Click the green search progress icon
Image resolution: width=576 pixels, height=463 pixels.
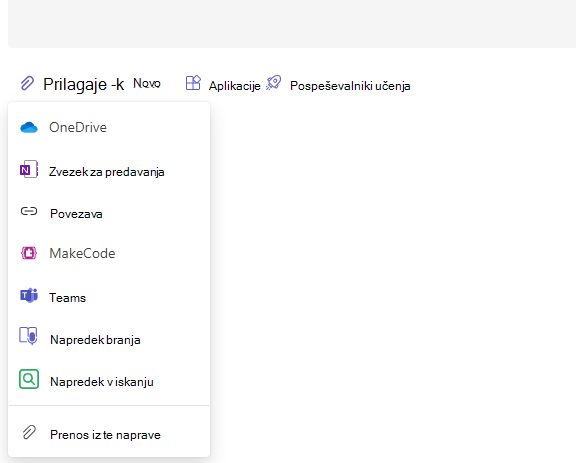29,379
